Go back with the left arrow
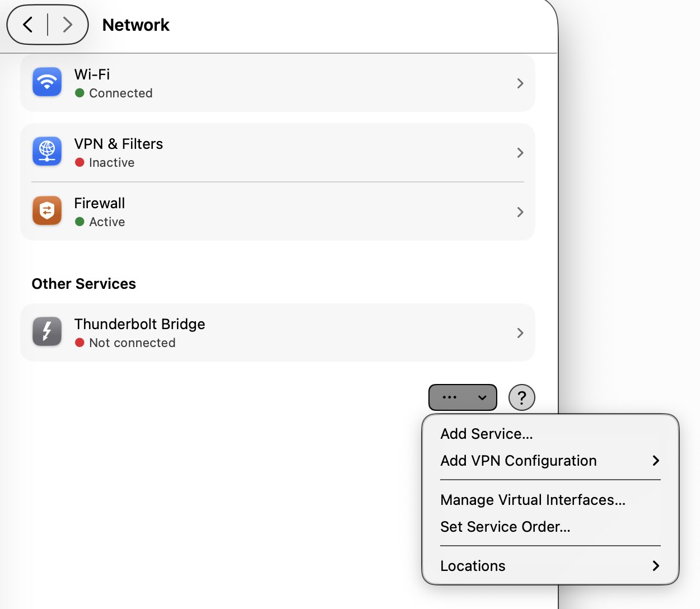700x609 pixels. tap(27, 25)
